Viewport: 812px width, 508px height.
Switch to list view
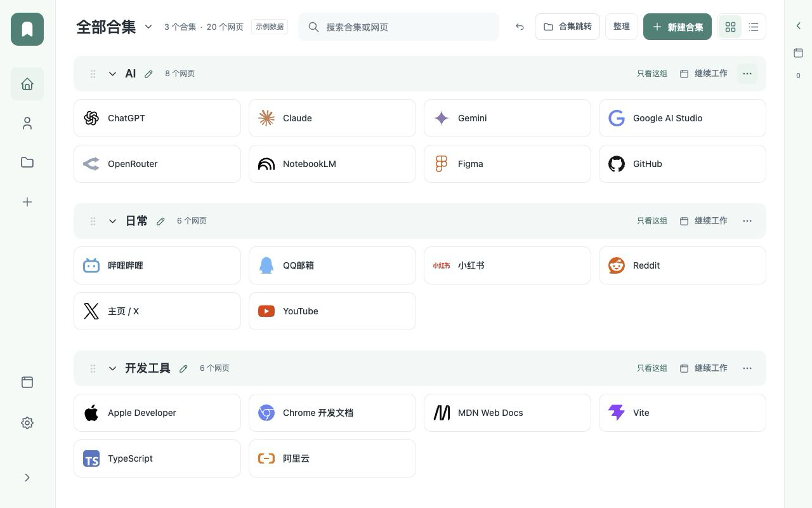753,27
